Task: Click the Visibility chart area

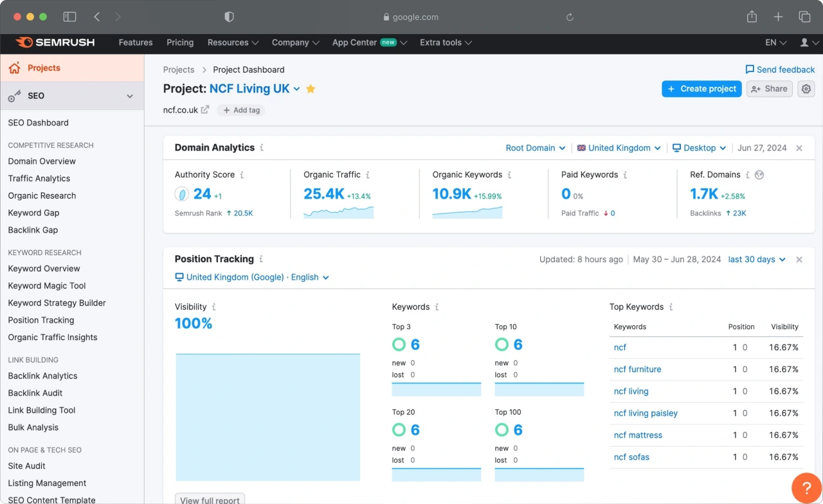Action: click(x=267, y=417)
